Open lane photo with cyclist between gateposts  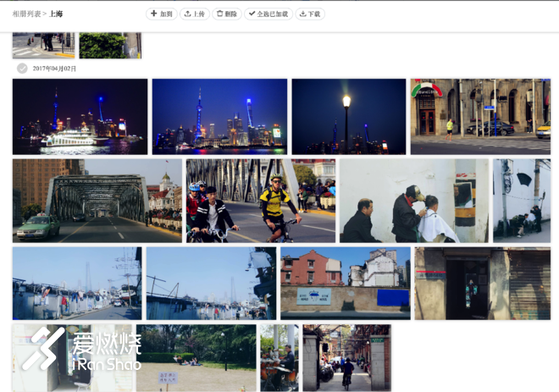coord(347,358)
